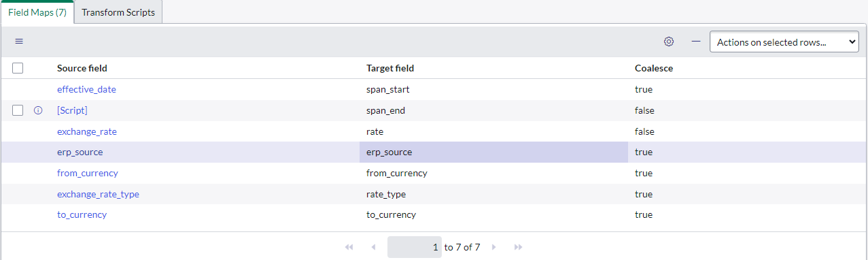This screenshot has width=868, height=260.
Task: Switch to the Transform Scripts tab
Action: click(118, 12)
